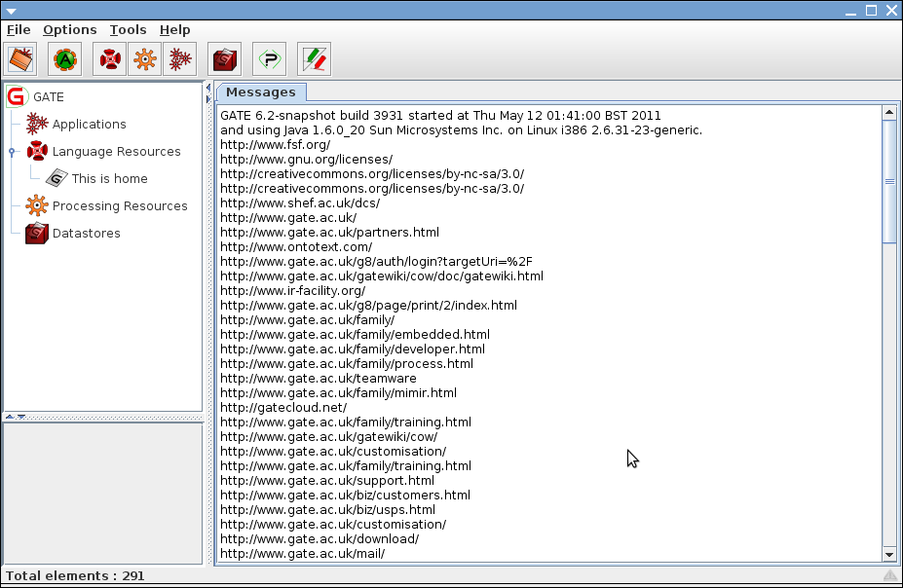Click the gatewiki/cow/doc/gatewiki.html line
903x588 pixels.
381,276
